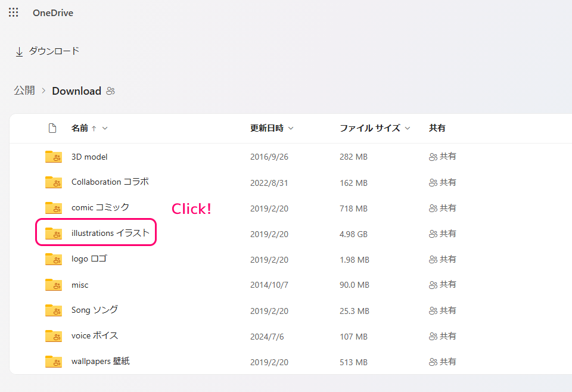Click the logo ロゴ folder icon
The height and width of the screenshot is (392, 572).
coord(54,259)
